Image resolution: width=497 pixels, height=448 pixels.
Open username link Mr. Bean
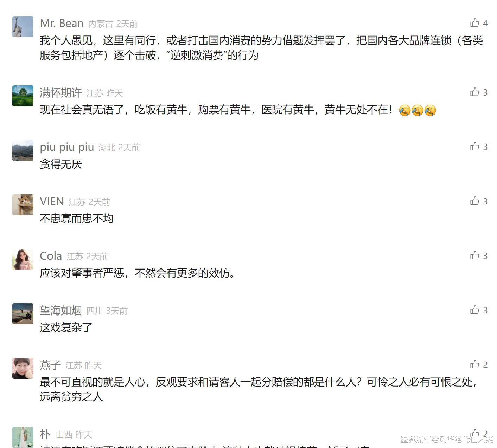(62, 23)
